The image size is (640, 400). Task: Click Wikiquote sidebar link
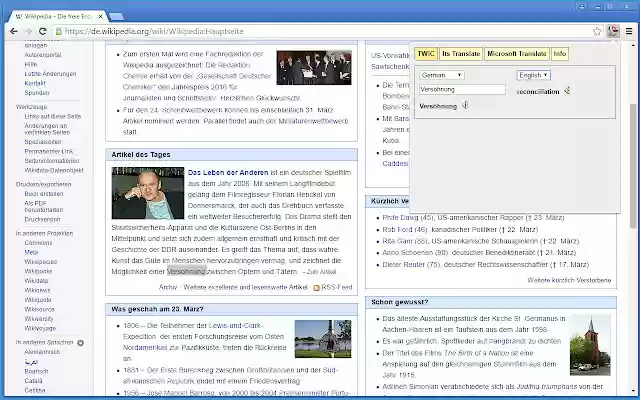coord(38,300)
